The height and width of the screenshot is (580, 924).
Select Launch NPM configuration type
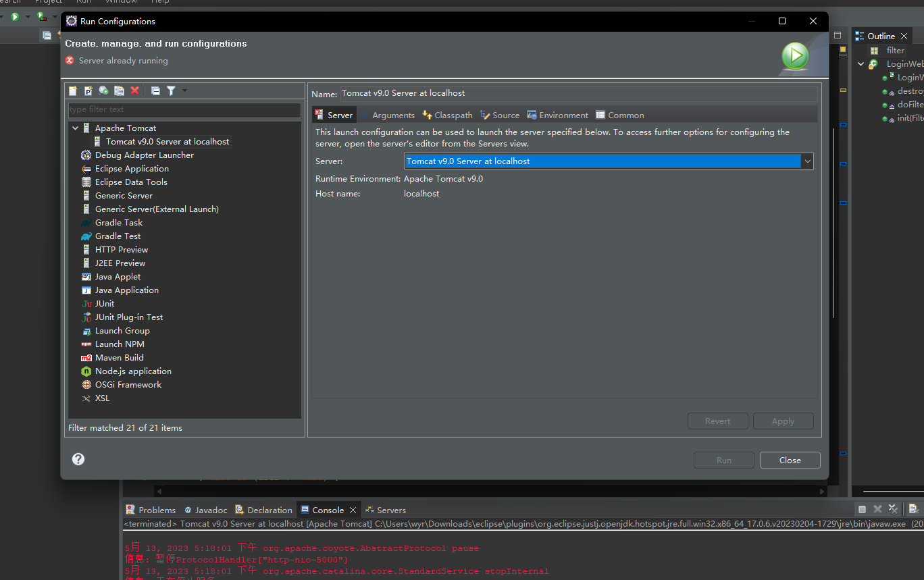[x=120, y=344]
